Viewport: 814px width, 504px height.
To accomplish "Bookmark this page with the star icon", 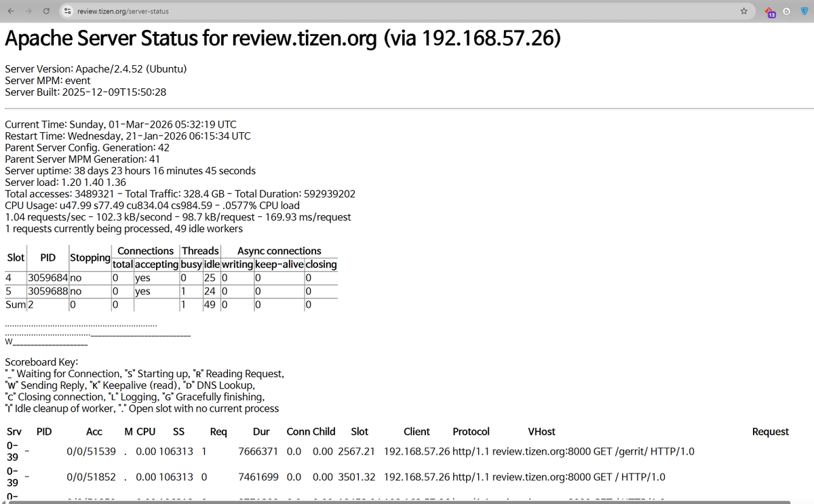I will tap(743, 12).
